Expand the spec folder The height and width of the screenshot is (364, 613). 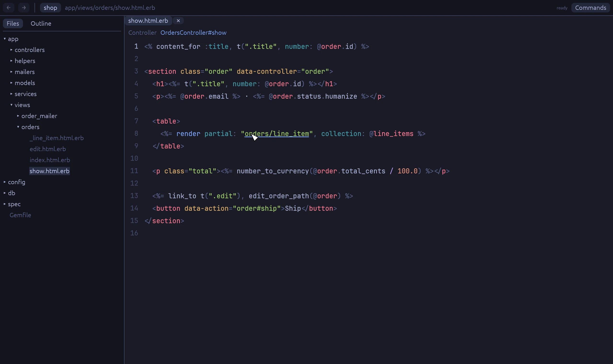(x=12, y=204)
